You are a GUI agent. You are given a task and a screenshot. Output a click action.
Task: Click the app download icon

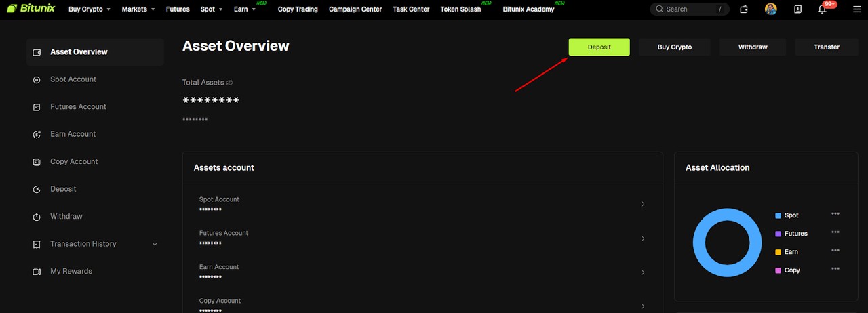pos(797,9)
